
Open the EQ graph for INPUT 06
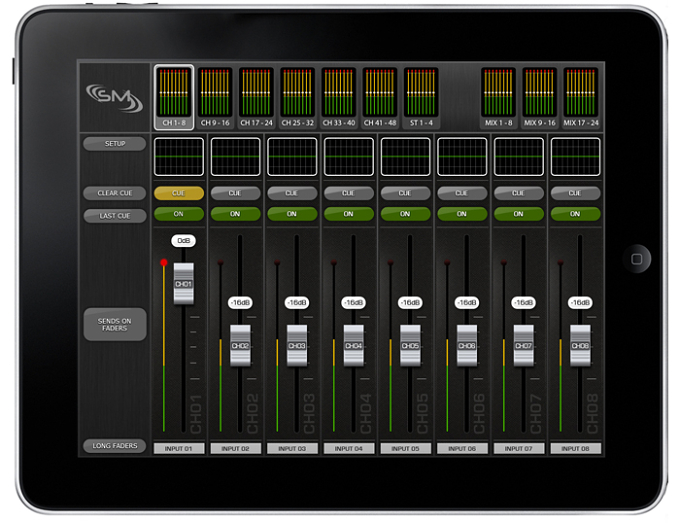click(462, 157)
